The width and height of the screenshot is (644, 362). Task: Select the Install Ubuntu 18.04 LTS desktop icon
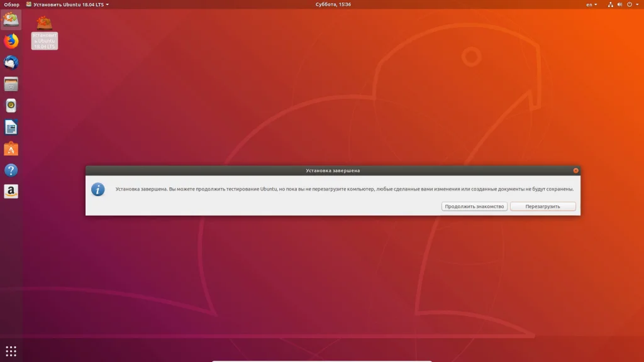click(45, 33)
